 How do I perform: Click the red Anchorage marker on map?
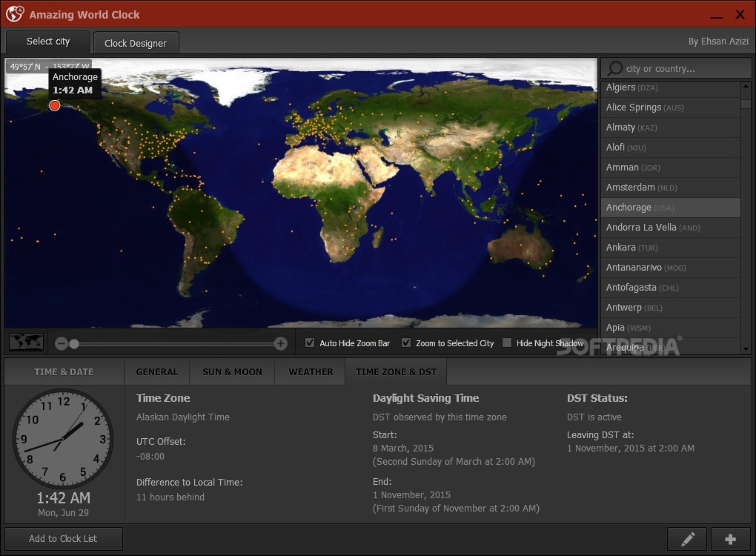(x=55, y=105)
